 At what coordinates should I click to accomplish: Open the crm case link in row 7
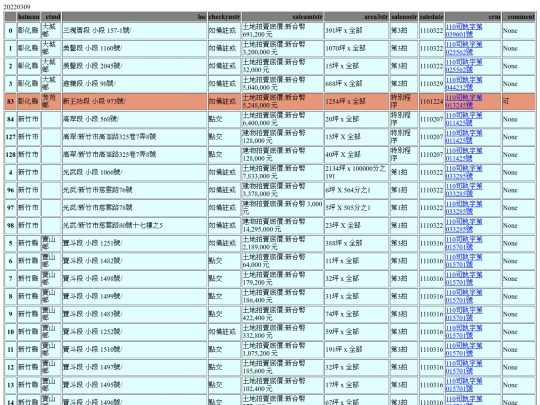click(464, 279)
